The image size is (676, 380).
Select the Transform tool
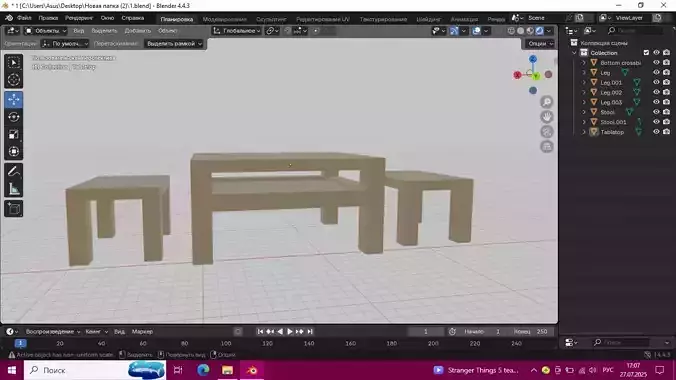(x=14, y=151)
